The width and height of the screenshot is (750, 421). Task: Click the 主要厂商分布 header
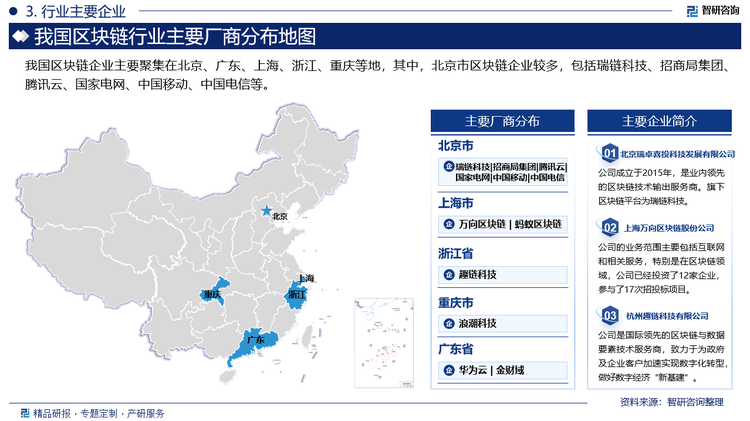(502, 121)
